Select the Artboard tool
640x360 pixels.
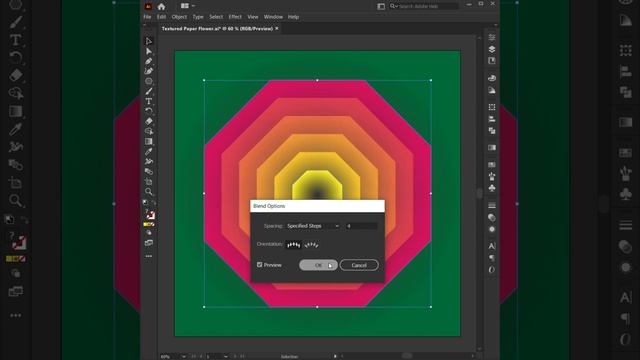pos(149,181)
